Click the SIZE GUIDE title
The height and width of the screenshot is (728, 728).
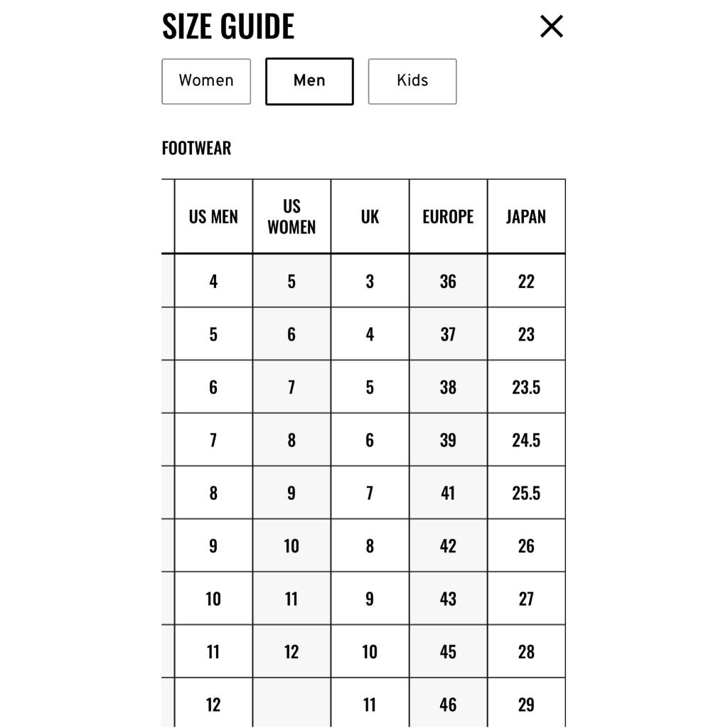click(228, 27)
